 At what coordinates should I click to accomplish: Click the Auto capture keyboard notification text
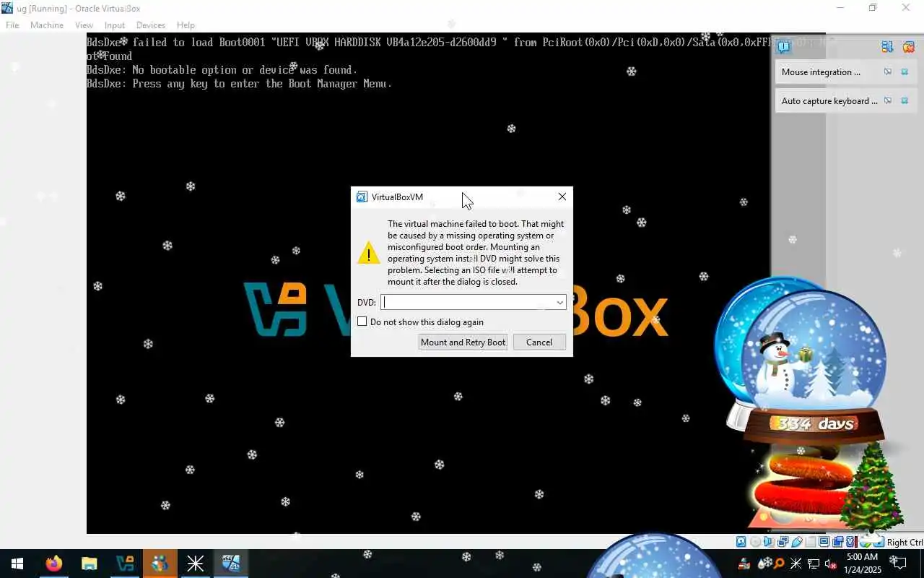point(829,101)
